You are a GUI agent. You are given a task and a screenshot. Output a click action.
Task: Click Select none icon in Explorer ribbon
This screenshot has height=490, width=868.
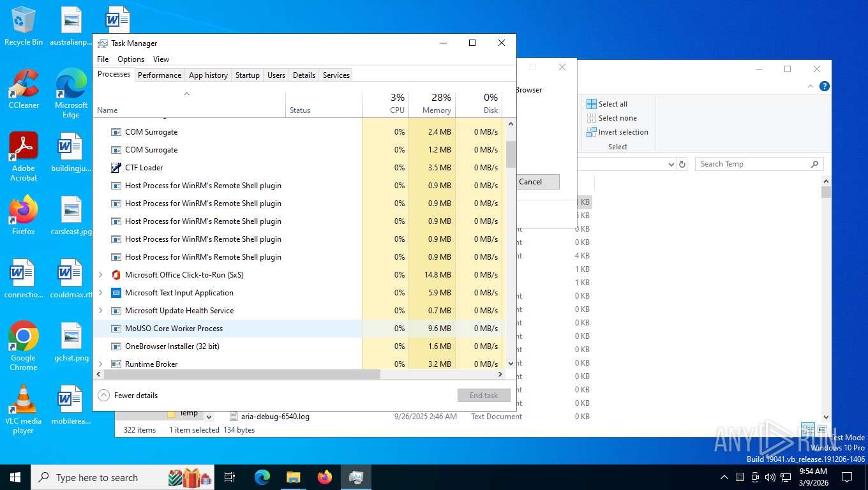pyautogui.click(x=592, y=118)
